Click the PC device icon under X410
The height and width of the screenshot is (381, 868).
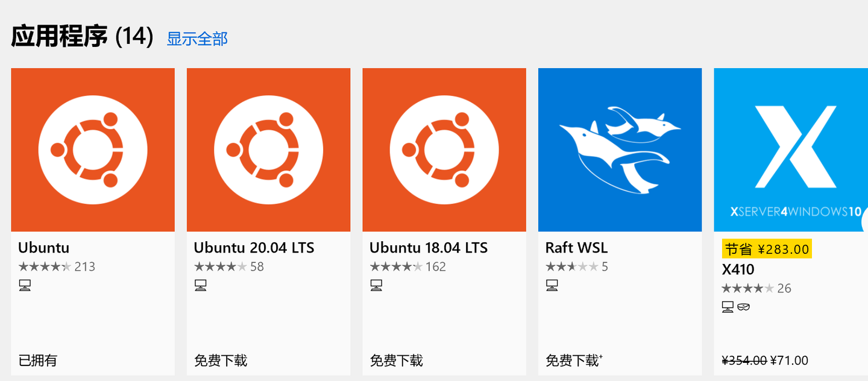click(728, 307)
